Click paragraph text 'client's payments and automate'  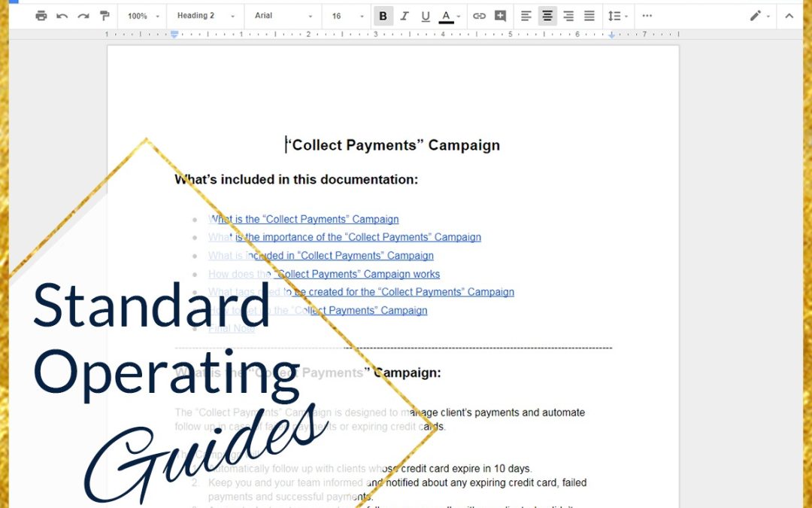point(513,412)
